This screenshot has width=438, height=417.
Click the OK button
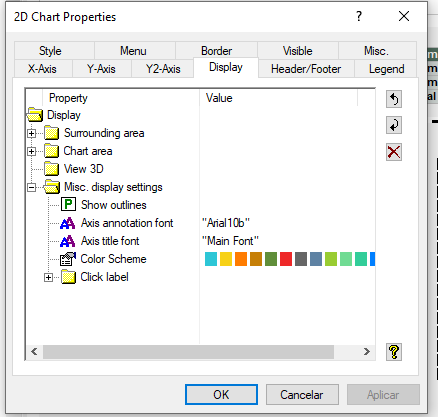(221, 395)
